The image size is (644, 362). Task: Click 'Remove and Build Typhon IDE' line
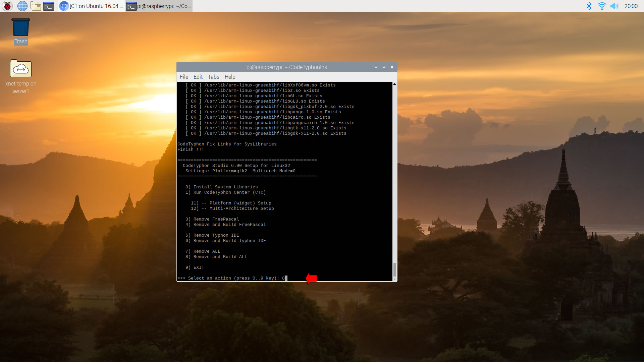point(226,241)
